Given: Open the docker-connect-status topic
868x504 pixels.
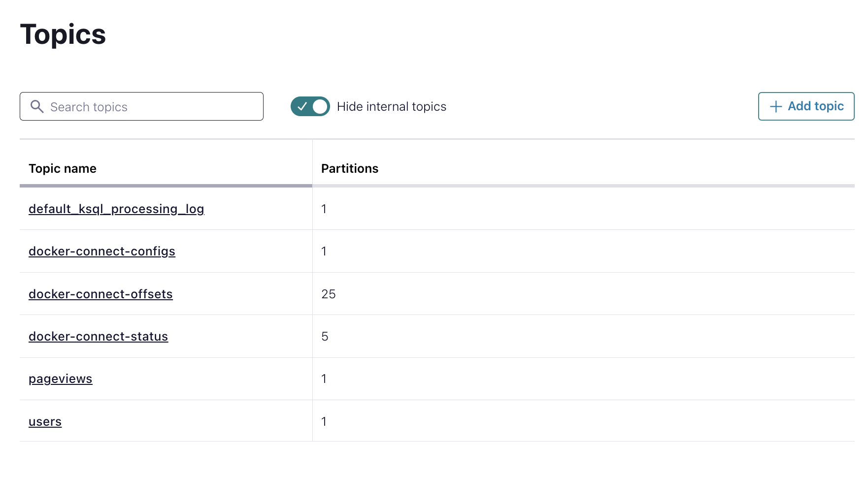Looking at the screenshot, I should click(98, 336).
